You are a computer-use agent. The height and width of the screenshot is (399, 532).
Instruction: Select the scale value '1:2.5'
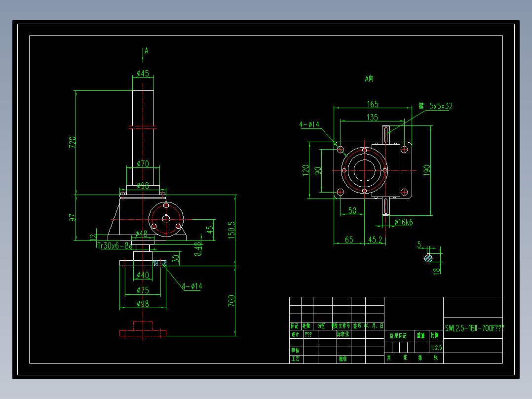436,348
